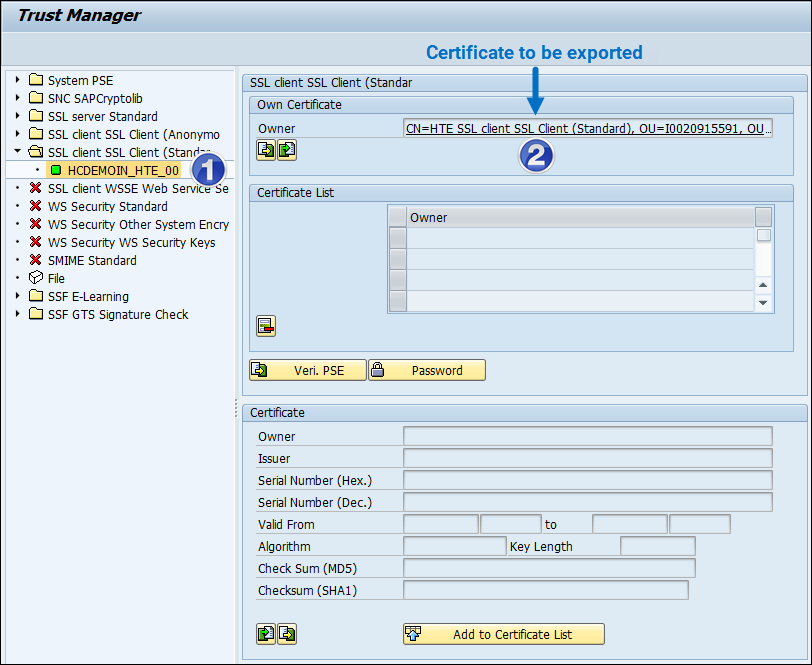Image resolution: width=812 pixels, height=665 pixels.
Task: Click red X icon of WS Security WS Security Keys
Action: click(35, 242)
